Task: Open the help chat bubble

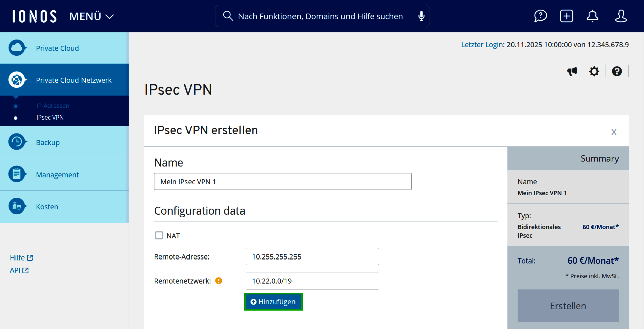Action: pyautogui.click(x=540, y=16)
